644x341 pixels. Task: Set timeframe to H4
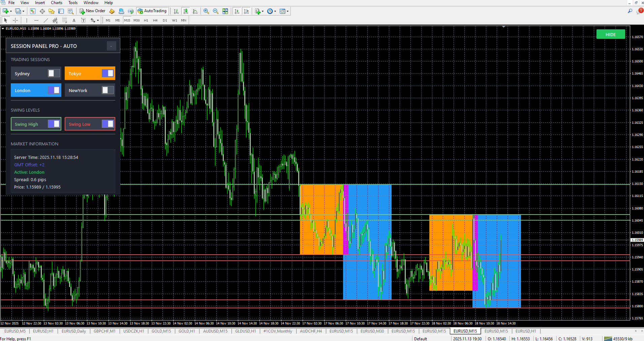(x=155, y=20)
